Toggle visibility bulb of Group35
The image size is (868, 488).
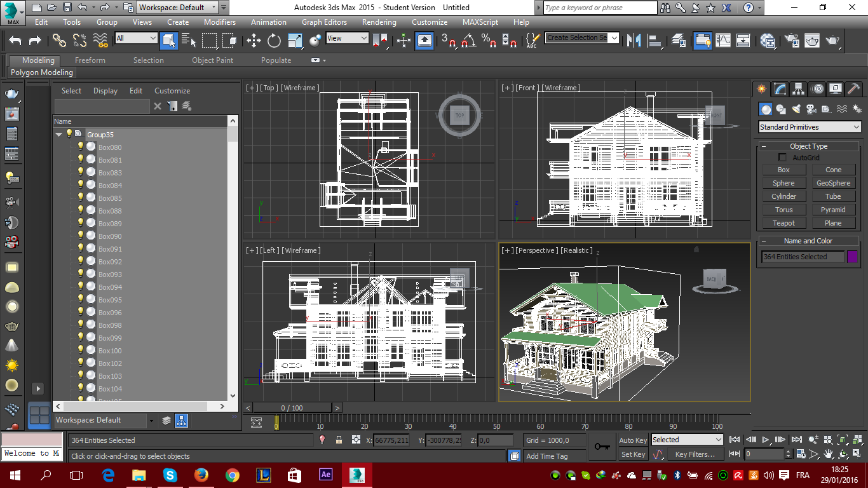(x=69, y=133)
